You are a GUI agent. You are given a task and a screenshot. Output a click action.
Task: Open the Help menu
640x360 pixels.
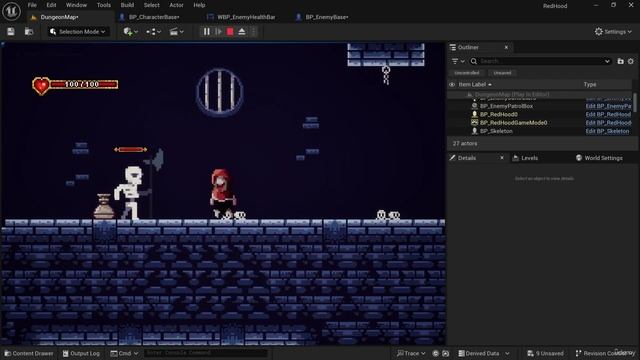click(199, 5)
